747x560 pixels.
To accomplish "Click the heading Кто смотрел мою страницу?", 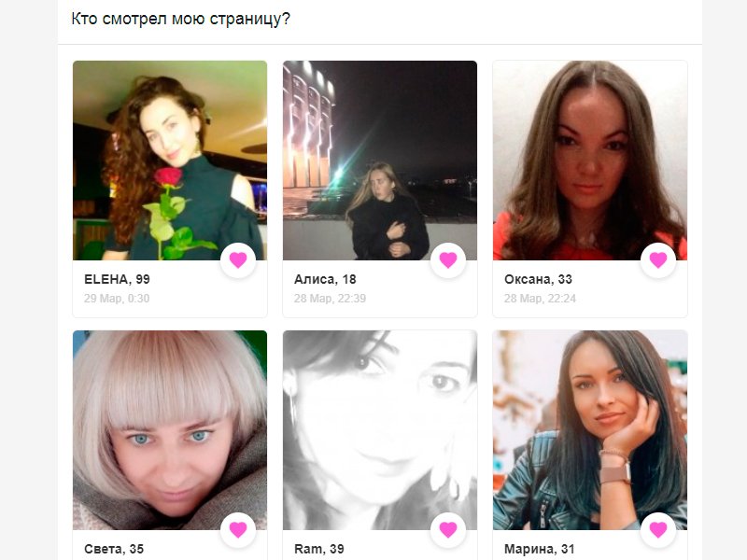I will (180, 19).
